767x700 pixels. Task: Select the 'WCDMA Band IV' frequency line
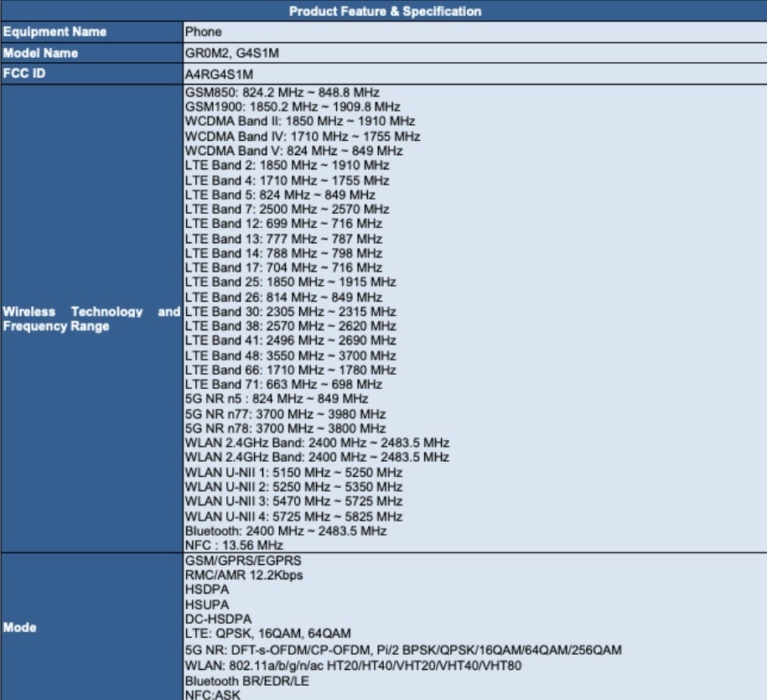[303, 137]
